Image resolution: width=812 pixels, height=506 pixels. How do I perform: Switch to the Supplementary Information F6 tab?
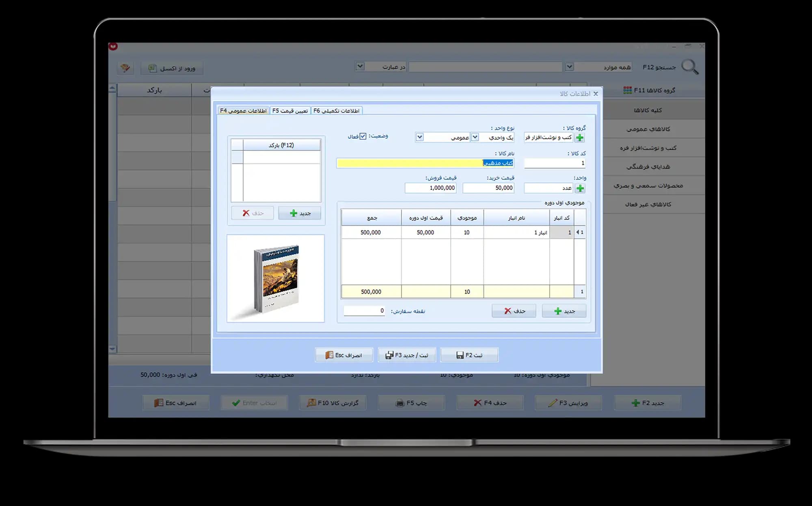click(336, 110)
